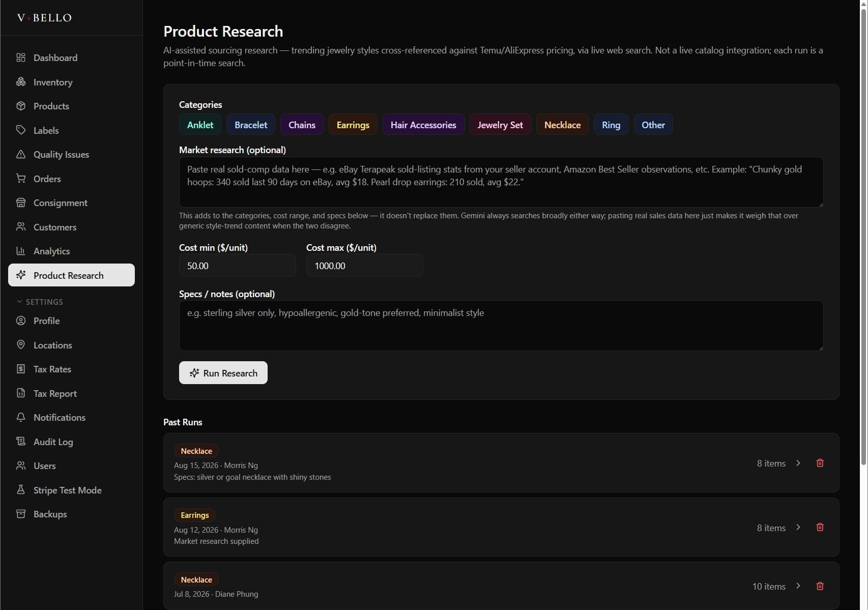Viewport: 868px width, 610px height.
Task: Open the Notifications settings link
Action: click(71, 417)
